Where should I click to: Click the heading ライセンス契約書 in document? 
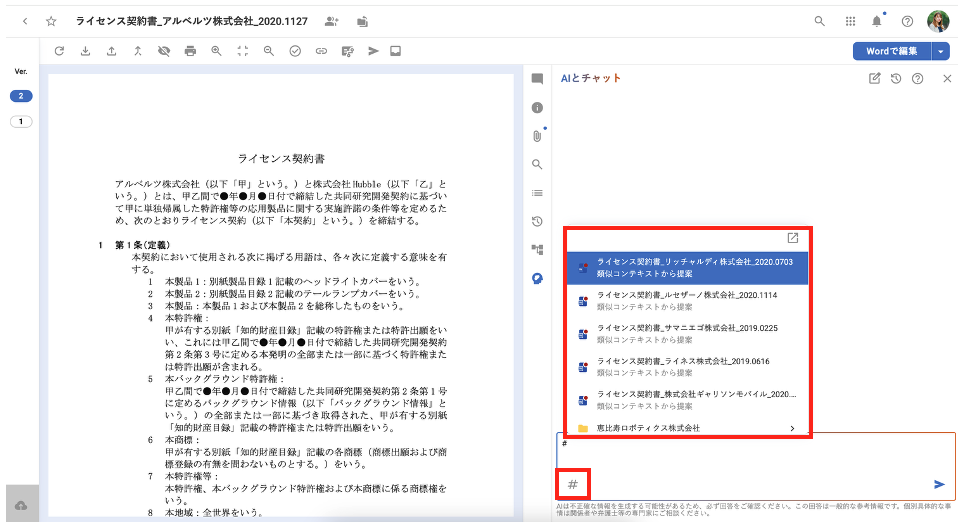[281, 159]
